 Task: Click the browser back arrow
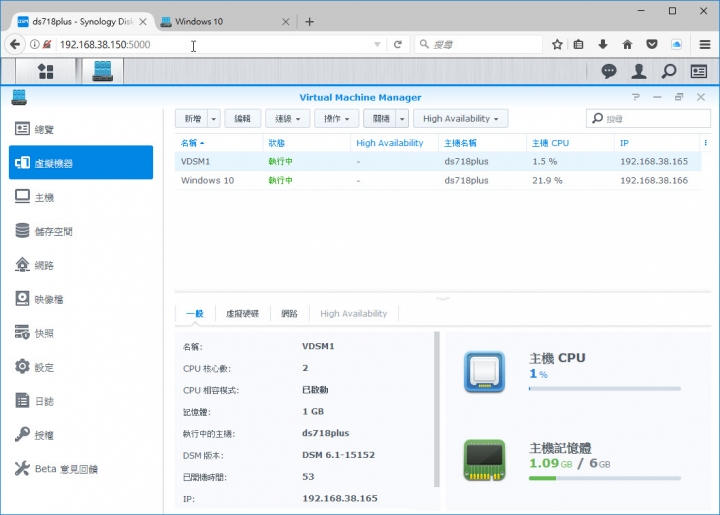15,45
